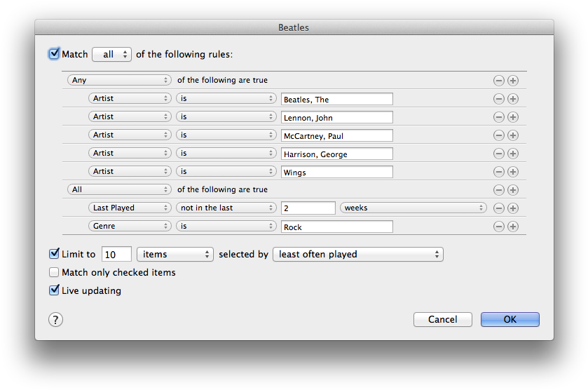
Task: Add a rule after Harrison, George
Action: tap(513, 154)
